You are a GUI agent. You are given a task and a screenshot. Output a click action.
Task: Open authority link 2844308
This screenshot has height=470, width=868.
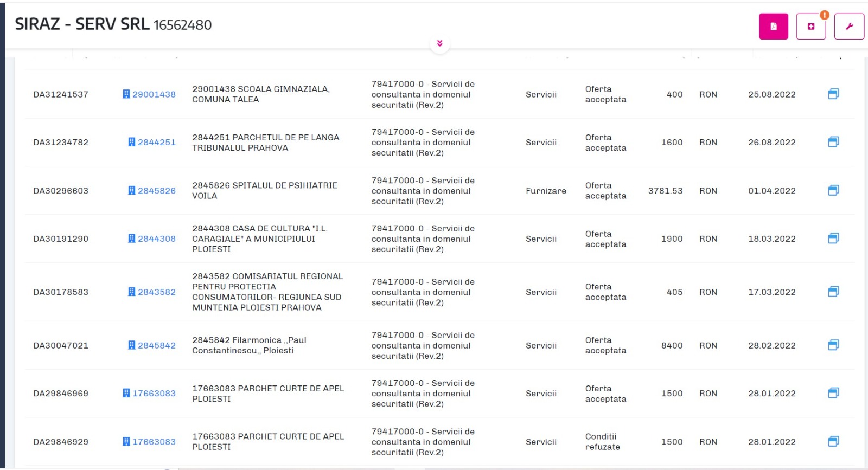pos(156,239)
